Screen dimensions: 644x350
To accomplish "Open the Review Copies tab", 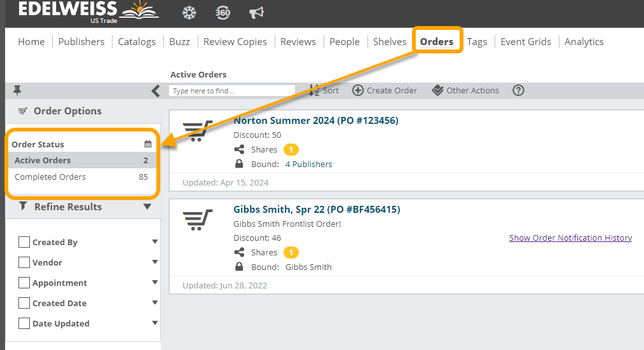I will pos(235,41).
